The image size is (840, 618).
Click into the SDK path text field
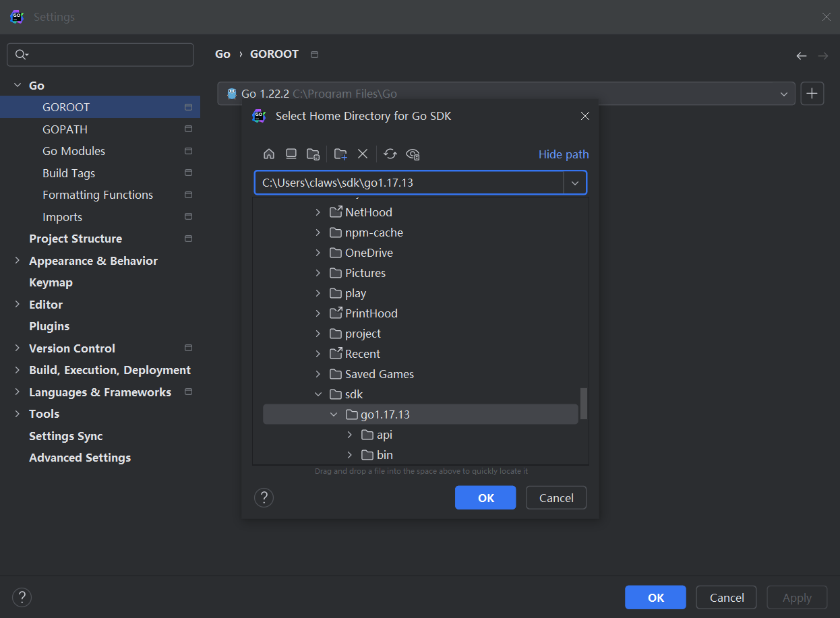[409, 183]
